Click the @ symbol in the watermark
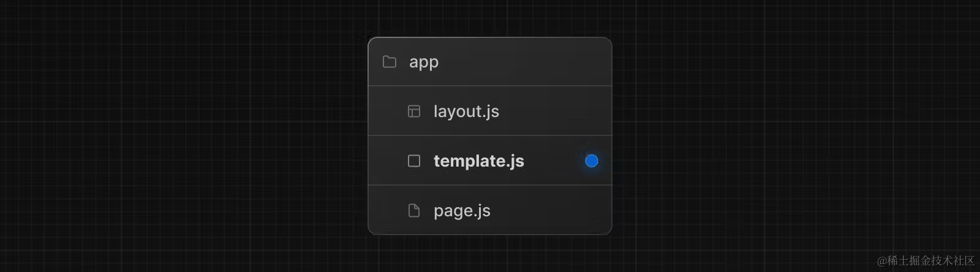 (882, 262)
